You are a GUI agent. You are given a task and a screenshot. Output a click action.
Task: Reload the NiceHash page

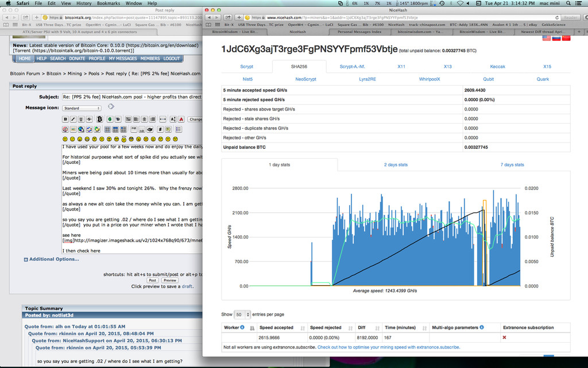pyautogui.click(x=557, y=18)
